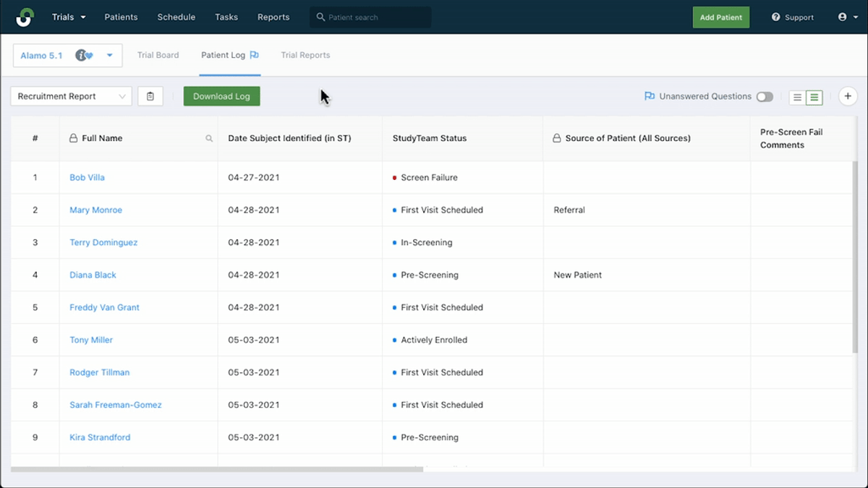Click the vertical scrollbar beside the table
The width and height of the screenshot is (868, 488).
tap(855, 257)
